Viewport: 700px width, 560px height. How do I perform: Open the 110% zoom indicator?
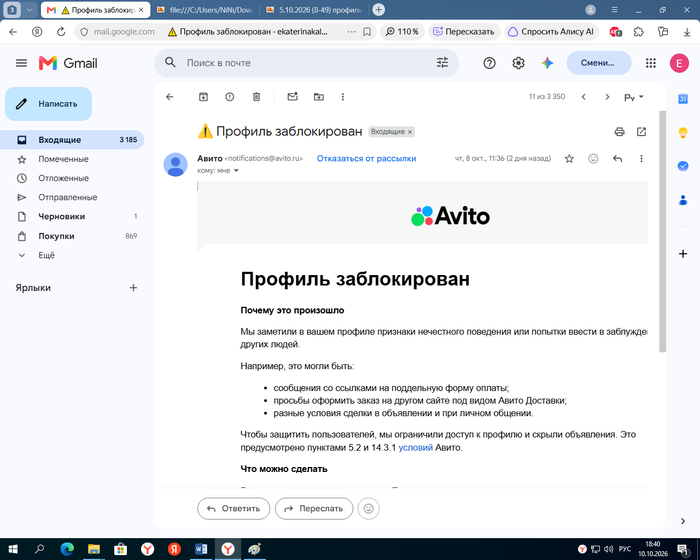click(x=402, y=32)
